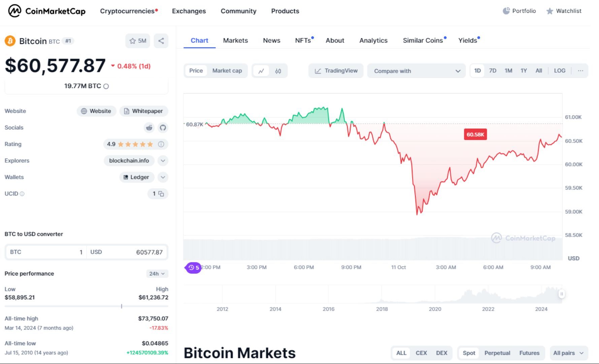
Task: Open the Whitepaper link
Action: 144,111
